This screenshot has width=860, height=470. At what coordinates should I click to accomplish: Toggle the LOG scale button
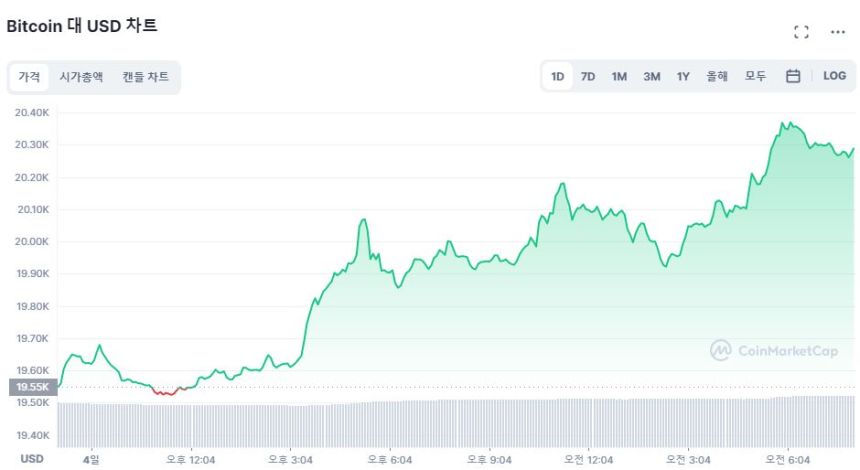tap(834, 76)
